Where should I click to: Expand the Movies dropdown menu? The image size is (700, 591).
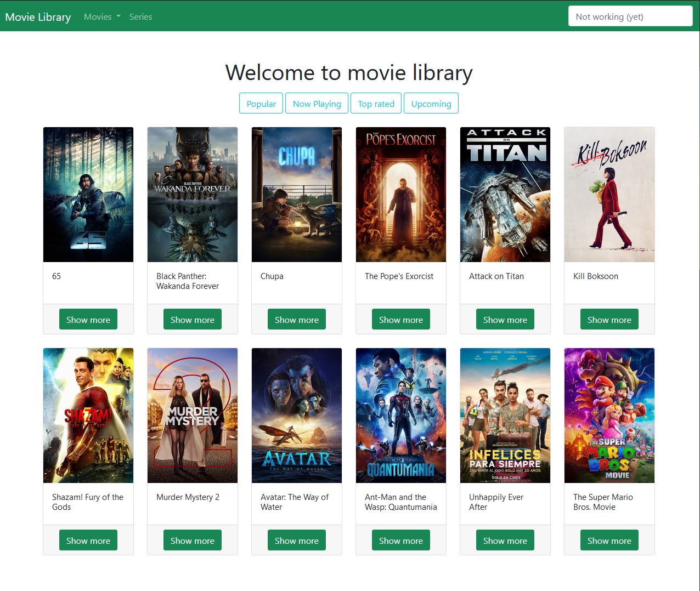(102, 17)
